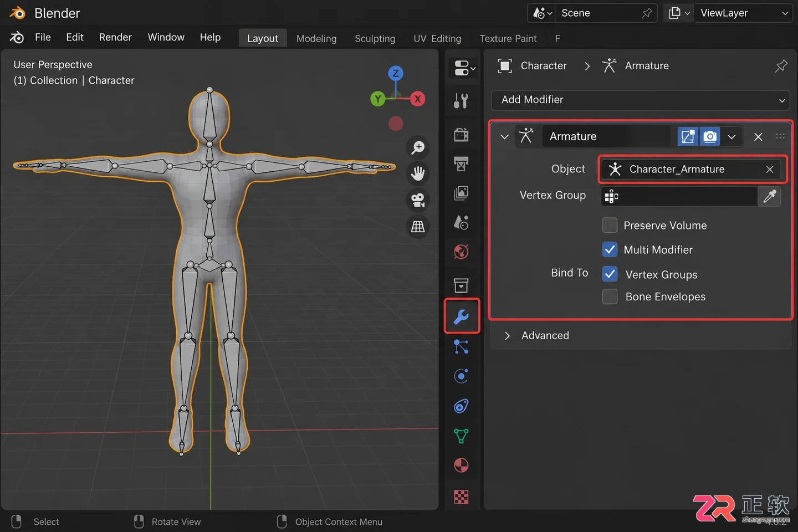Click the Vertex Group input field

point(679,196)
